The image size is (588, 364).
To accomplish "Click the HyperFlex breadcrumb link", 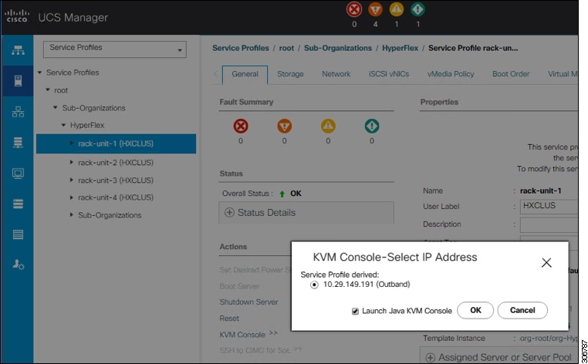I will [400, 48].
